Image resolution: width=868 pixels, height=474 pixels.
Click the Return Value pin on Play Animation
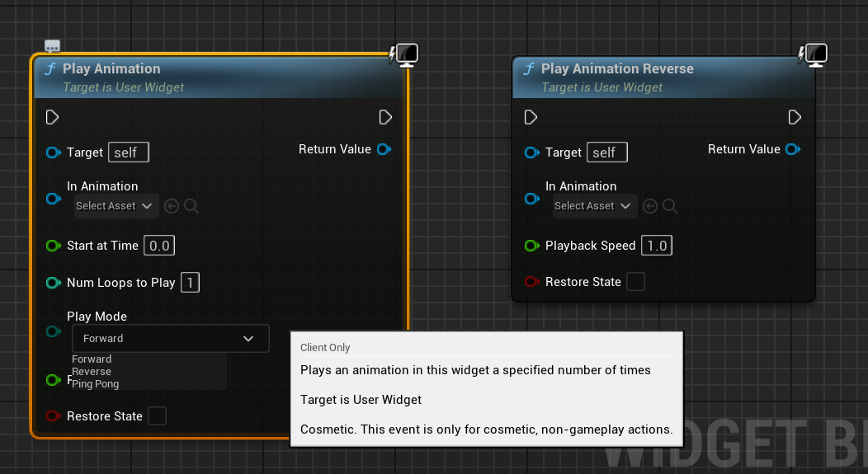coord(384,149)
